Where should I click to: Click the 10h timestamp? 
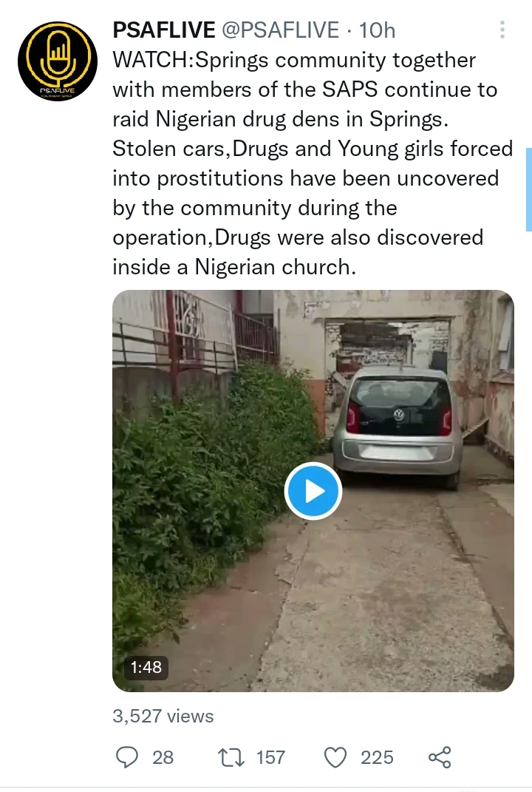pyautogui.click(x=377, y=30)
